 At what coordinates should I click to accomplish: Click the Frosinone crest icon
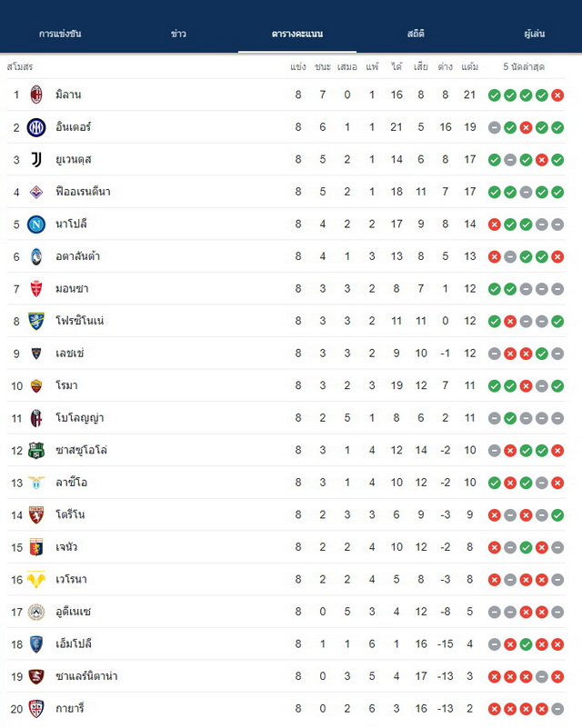36,321
